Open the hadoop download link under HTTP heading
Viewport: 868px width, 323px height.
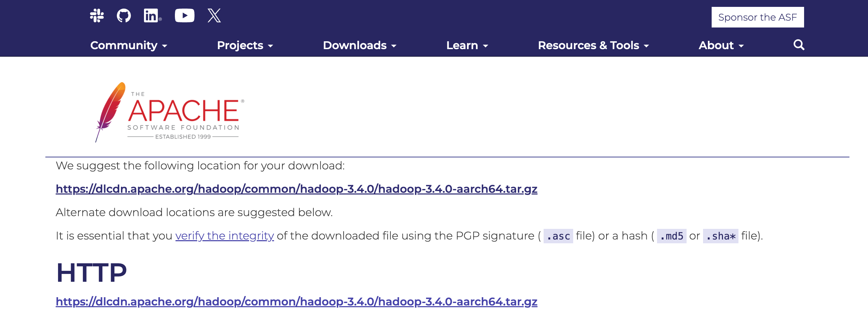[x=297, y=302]
